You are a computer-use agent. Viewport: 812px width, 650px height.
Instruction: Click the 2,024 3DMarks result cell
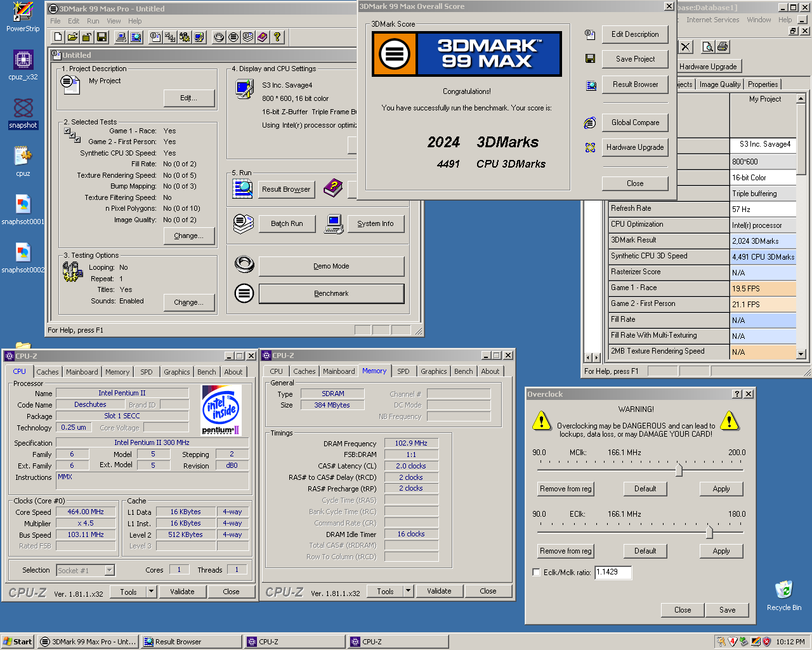click(764, 241)
